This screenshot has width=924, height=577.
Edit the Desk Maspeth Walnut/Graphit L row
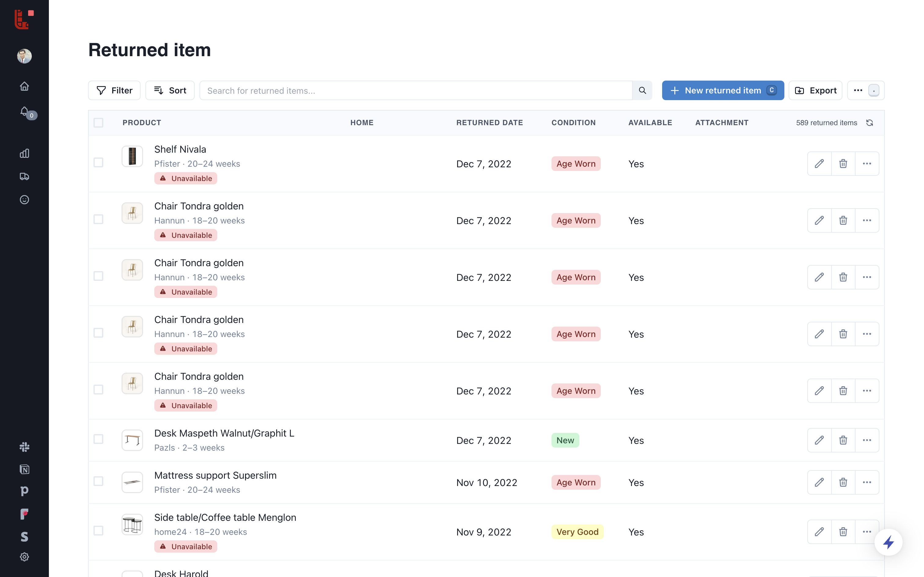(819, 440)
